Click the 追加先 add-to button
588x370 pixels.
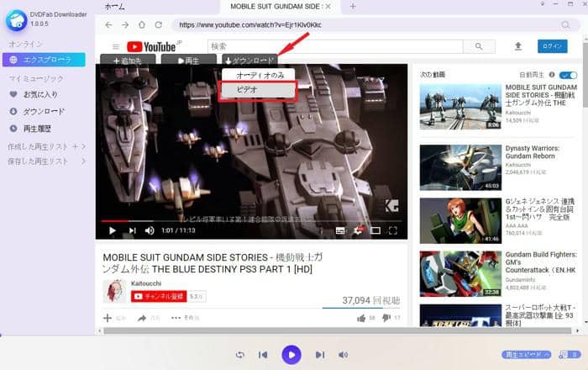click(128, 60)
